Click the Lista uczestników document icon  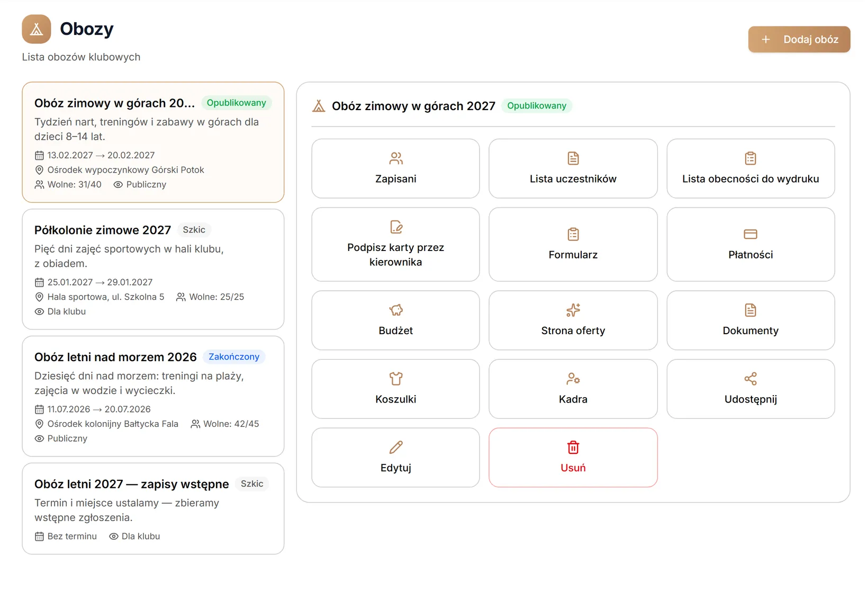click(573, 158)
